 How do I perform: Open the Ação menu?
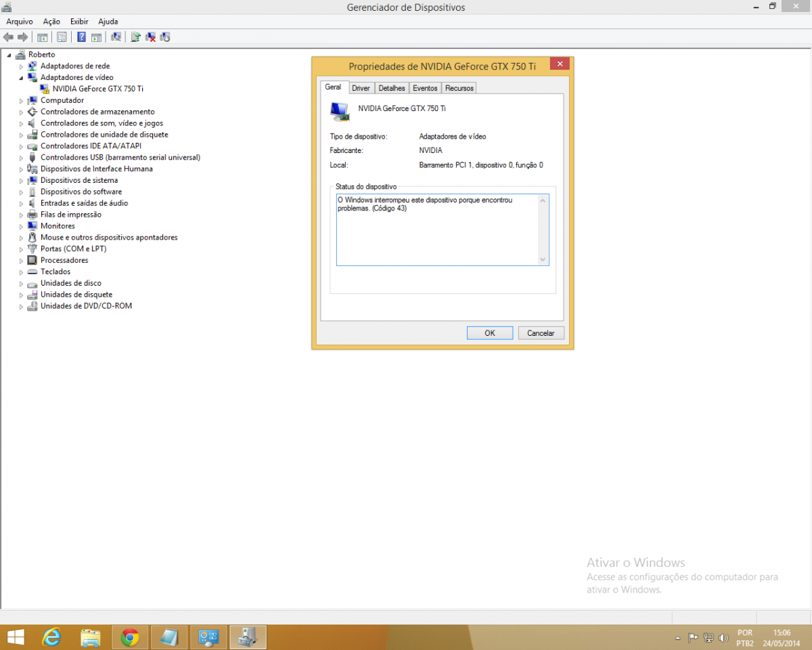(x=51, y=22)
